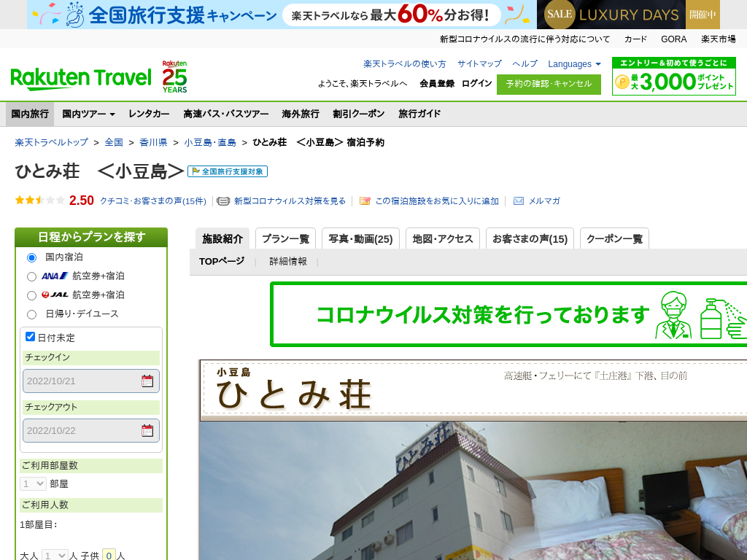Viewport: 747px width, 560px height.
Task: Click the 会員登録 link
Action: tap(437, 84)
